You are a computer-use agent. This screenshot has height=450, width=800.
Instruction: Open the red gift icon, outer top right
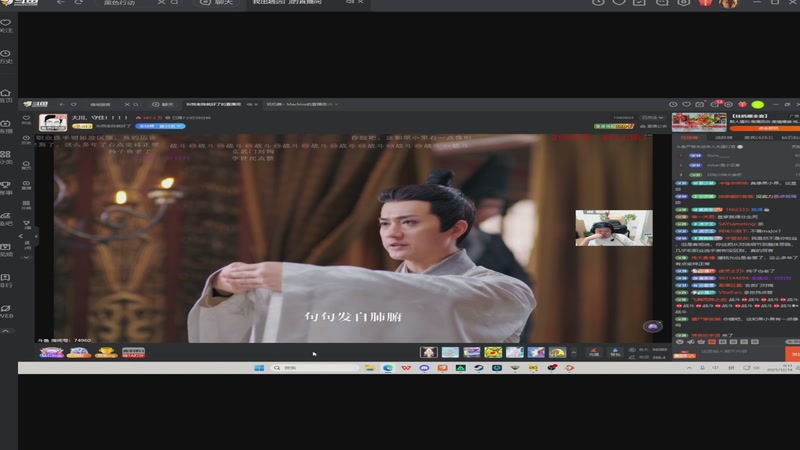706,3
